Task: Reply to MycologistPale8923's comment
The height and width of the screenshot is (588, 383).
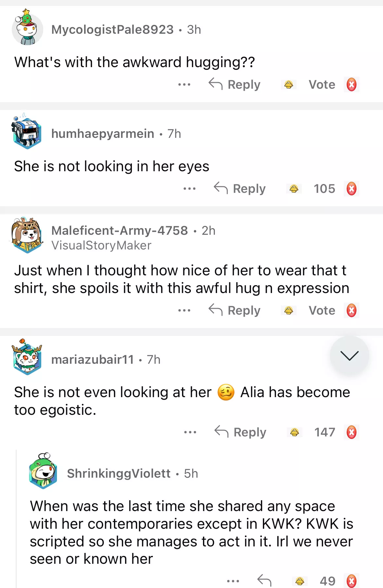Action: click(235, 85)
